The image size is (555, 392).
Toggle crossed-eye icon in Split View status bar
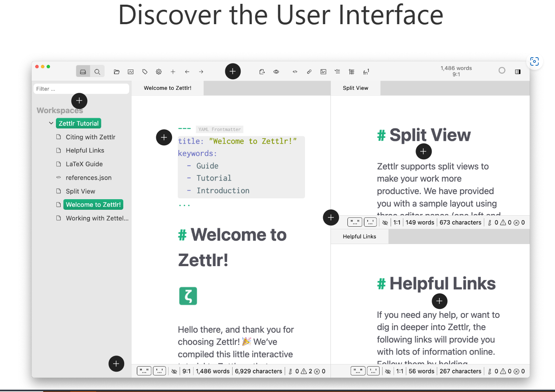pos(385,222)
